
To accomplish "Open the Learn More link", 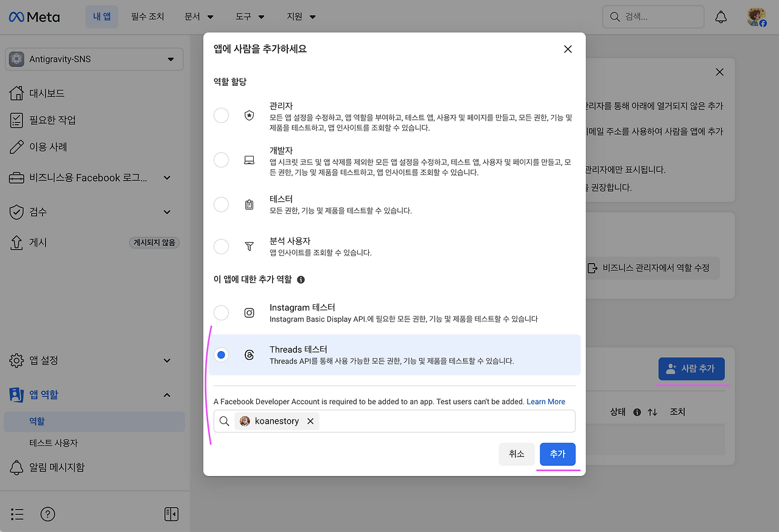I will pyautogui.click(x=546, y=402).
